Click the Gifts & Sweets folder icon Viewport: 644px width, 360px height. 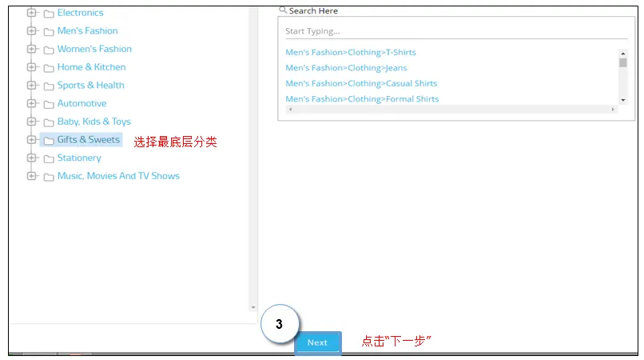pos(49,141)
